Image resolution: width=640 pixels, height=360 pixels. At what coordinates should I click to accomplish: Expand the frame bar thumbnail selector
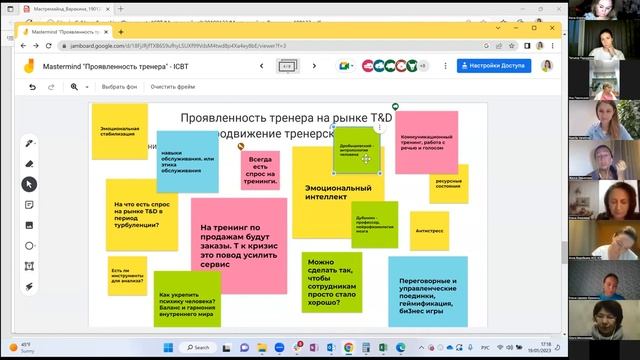(x=287, y=66)
